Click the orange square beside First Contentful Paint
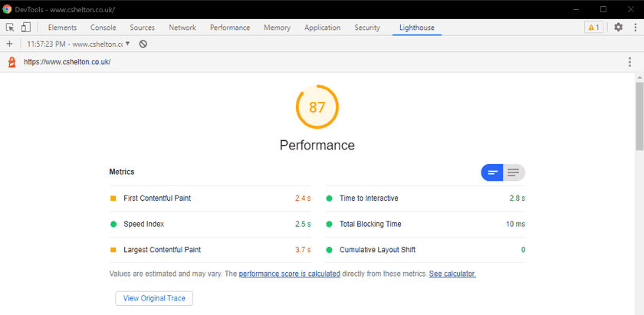The image size is (644, 315). 113,199
